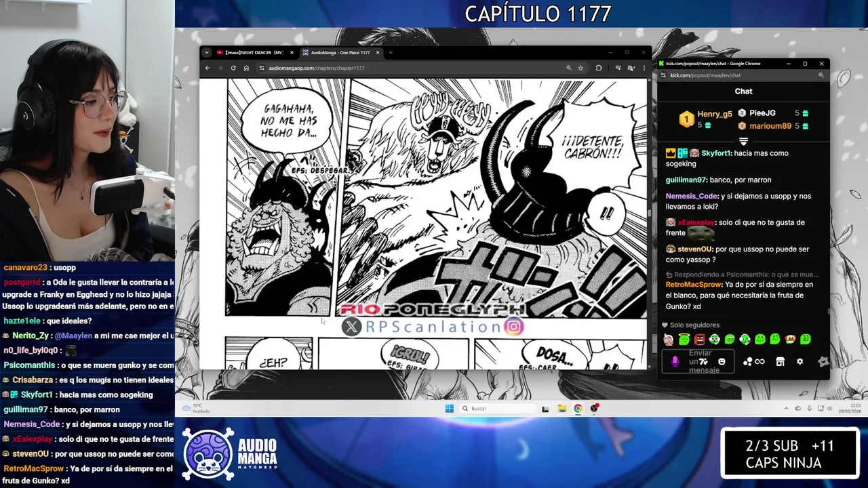This screenshot has width=868, height=488.
Task: Reload the audiomangaop page
Action: pyautogui.click(x=233, y=68)
